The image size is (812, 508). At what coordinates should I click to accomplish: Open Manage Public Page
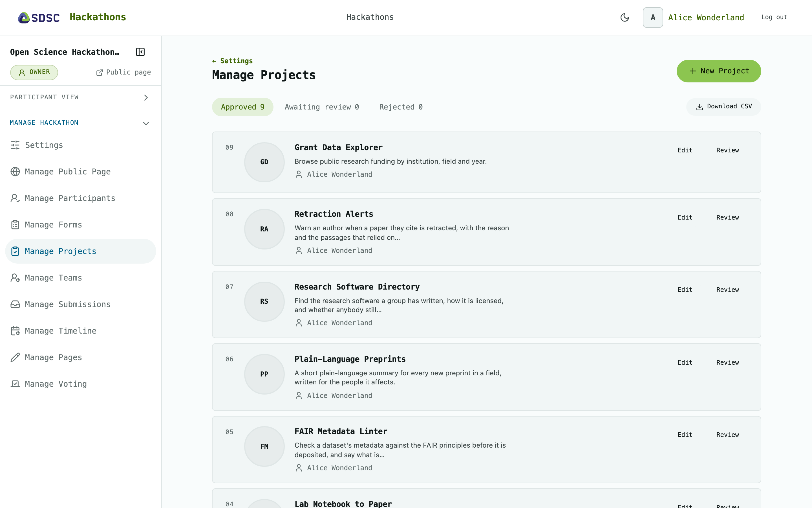pyautogui.click(x=81, y=172)
